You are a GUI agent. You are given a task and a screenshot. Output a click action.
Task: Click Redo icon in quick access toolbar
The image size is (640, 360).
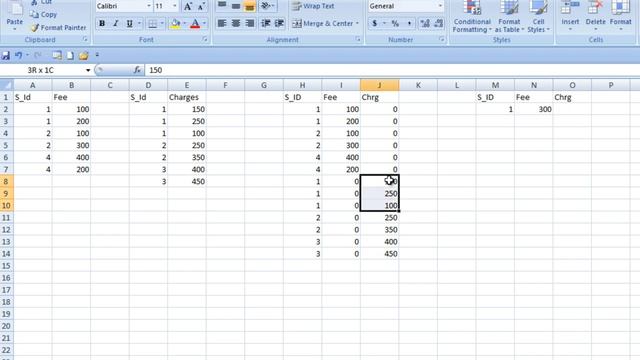pos(38,55)
